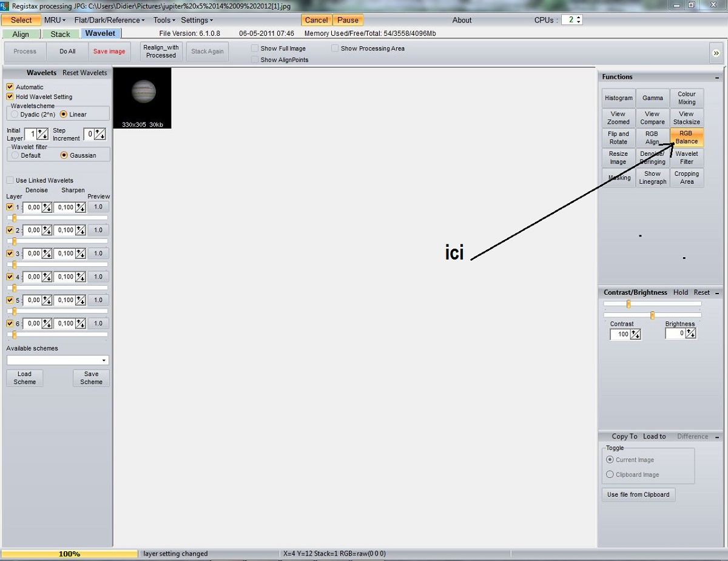This screenshot has height=561, width=728.
Task: Open the About menu item
Action: pyautogui.click(x=462, y=20)
